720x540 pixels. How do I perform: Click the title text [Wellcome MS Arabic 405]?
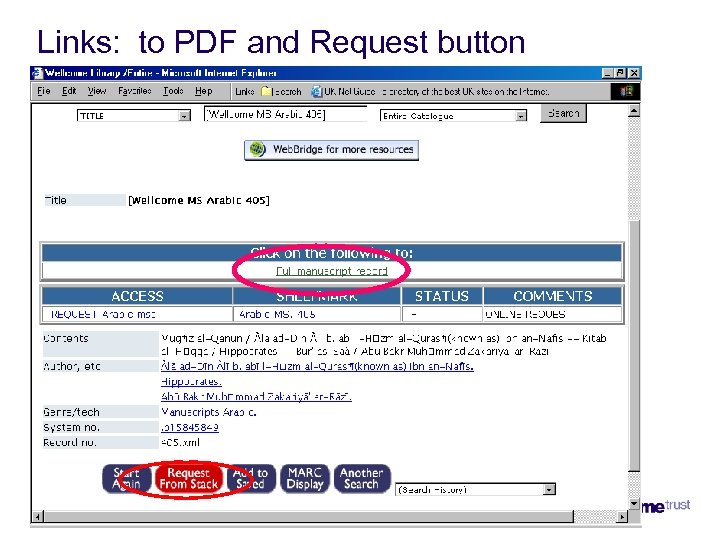(199, 200)
